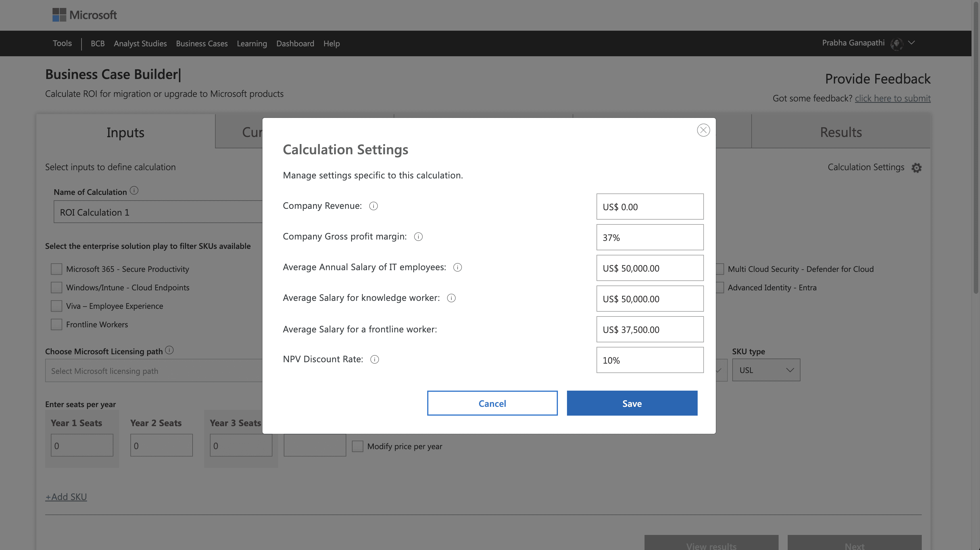Switch to the Results tab
This screenshot has height=550, width=980.
841,132
